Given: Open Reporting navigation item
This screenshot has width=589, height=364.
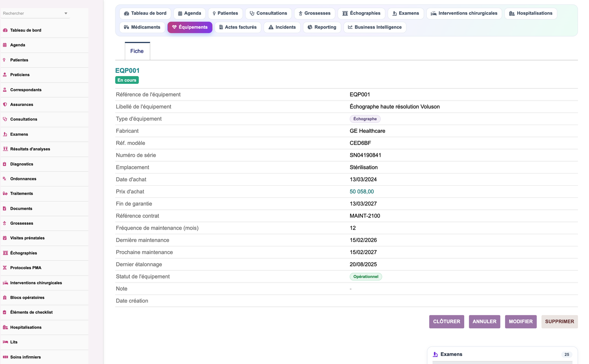Looking at the screenshot, I should 322,27.
